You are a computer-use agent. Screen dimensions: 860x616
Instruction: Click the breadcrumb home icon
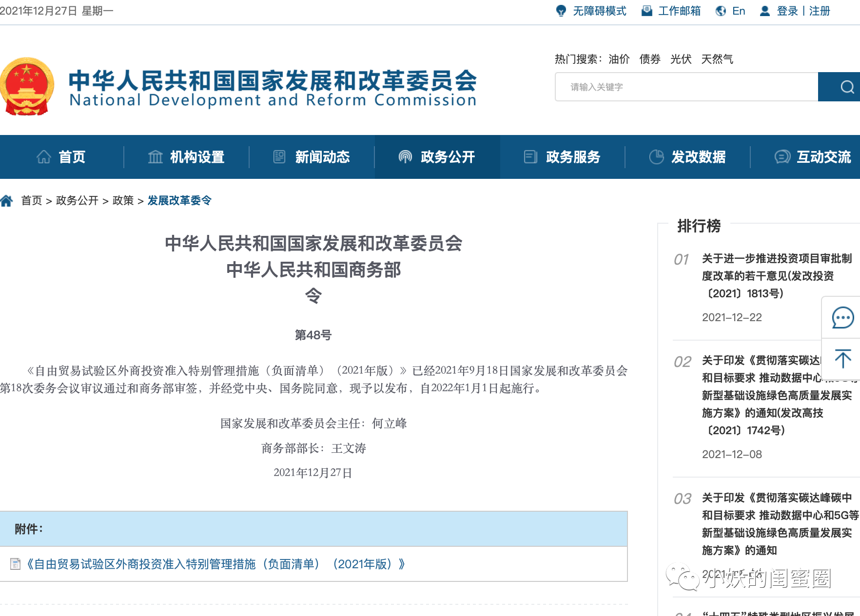tap(7, 201)
